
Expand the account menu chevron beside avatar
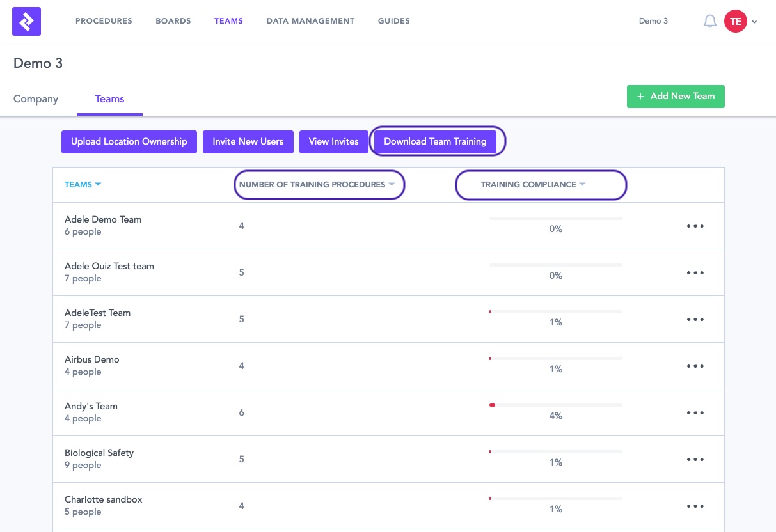[755, 22]
